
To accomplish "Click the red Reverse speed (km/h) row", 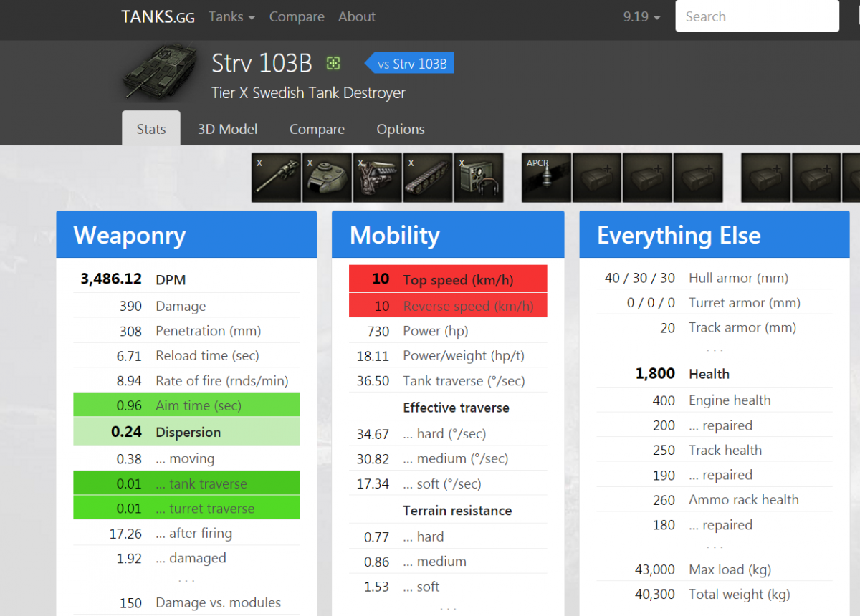I will (x=448, y=306).
